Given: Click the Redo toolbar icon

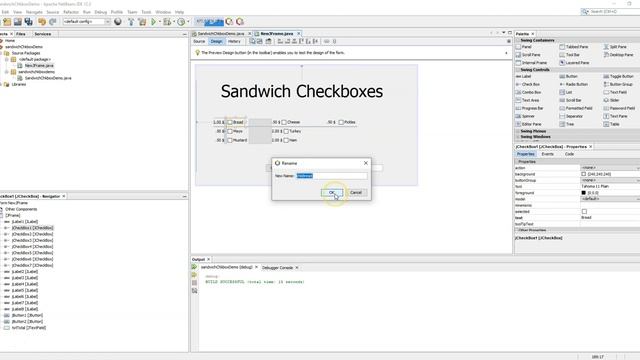Looking at the screenshot, I should click(52, 22).
